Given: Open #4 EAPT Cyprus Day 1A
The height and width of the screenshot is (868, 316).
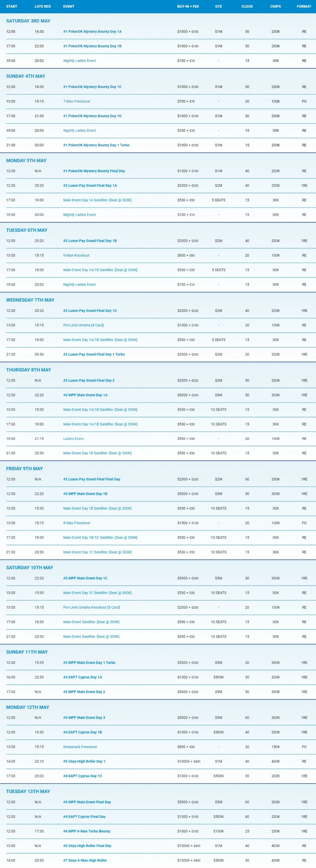Looking at the screenshot, I should [x=82, y=677].
